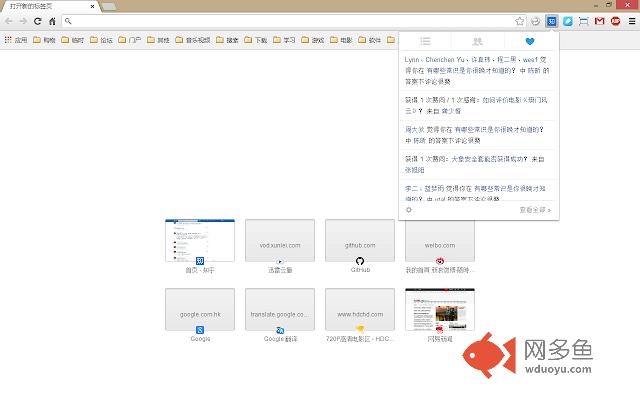Open the 网易新闻 news site thumbnail
The width and height of the screenshot is (640, 400).
click(x=440, y=309)
